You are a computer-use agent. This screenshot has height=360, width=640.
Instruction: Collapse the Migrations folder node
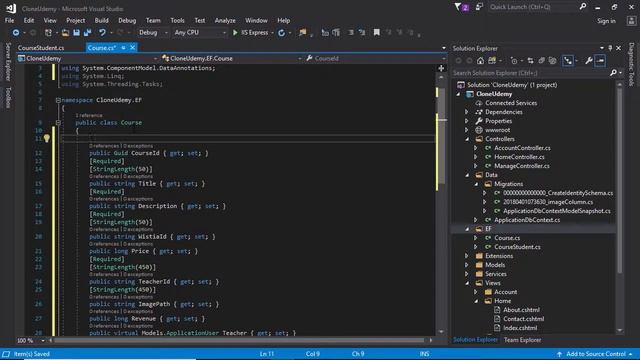coord(476,184)
